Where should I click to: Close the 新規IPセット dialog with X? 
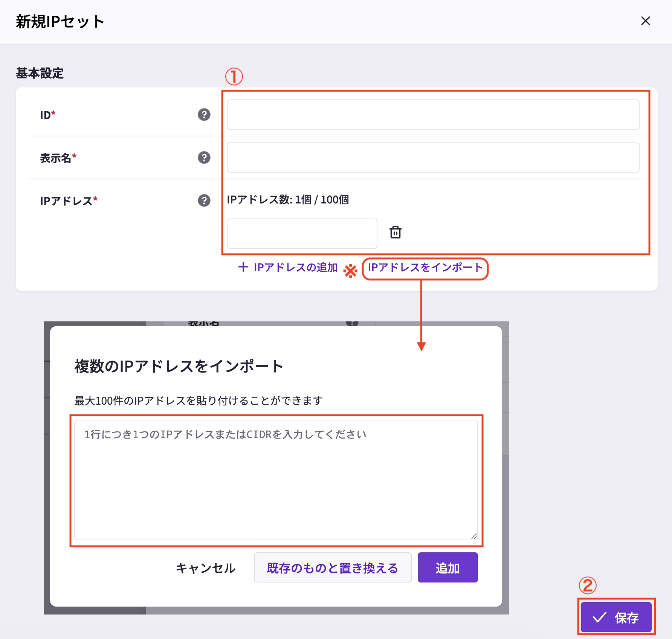(x=646, y=21)
